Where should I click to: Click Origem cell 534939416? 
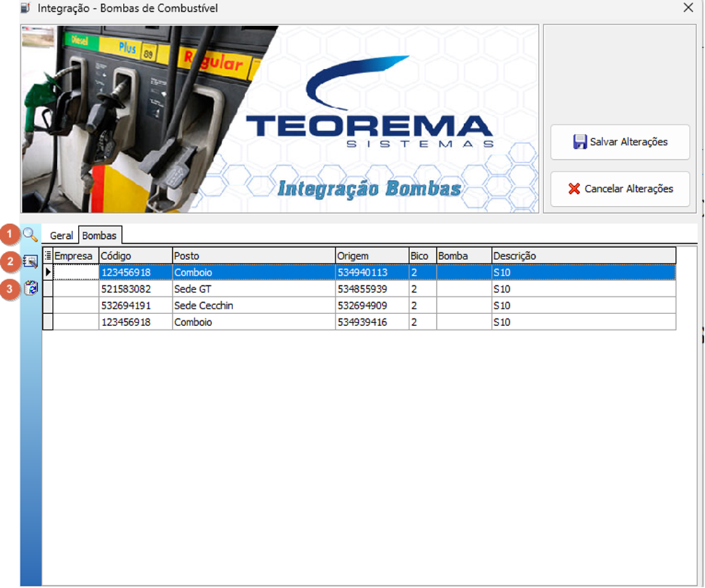pyautogui.click(x=372, y=322)
